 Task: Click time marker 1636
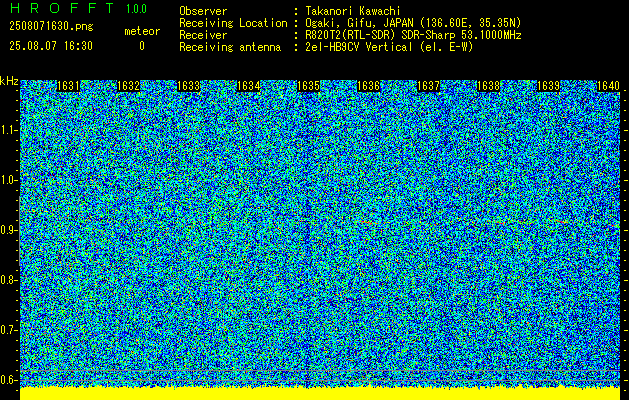369,86
